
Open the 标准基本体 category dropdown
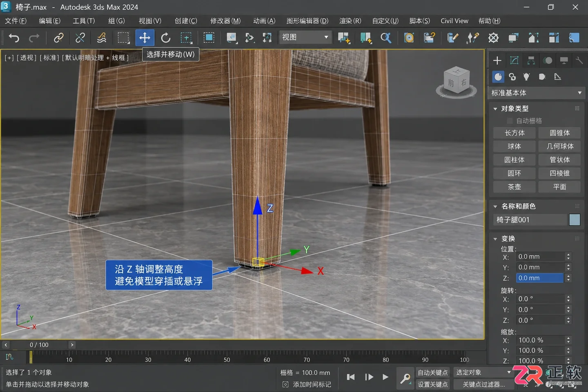tap(537, 93)
